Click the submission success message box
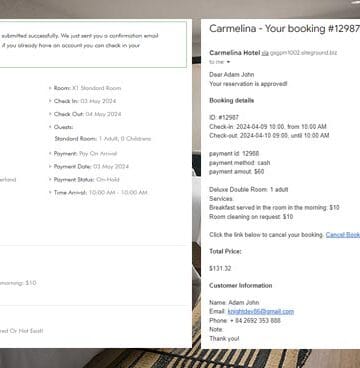Screen dimensions: 360x368 93,44
